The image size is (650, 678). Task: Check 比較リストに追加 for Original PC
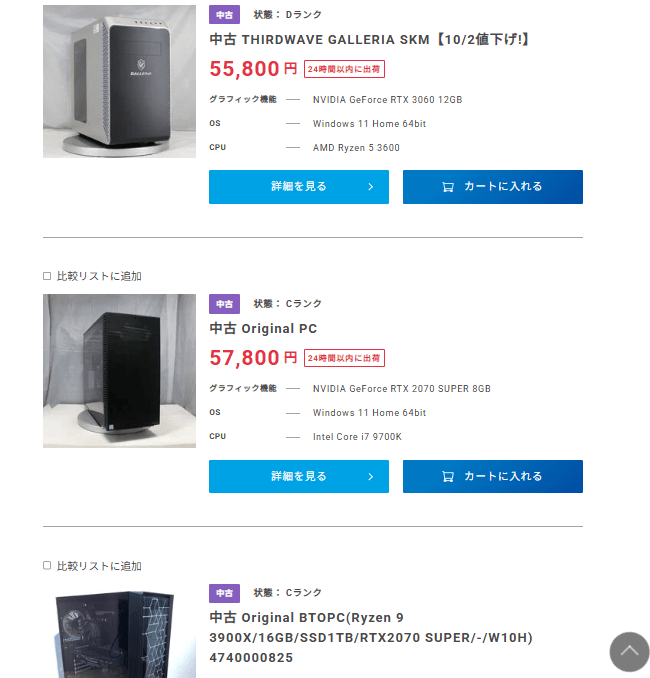(47, 276)
